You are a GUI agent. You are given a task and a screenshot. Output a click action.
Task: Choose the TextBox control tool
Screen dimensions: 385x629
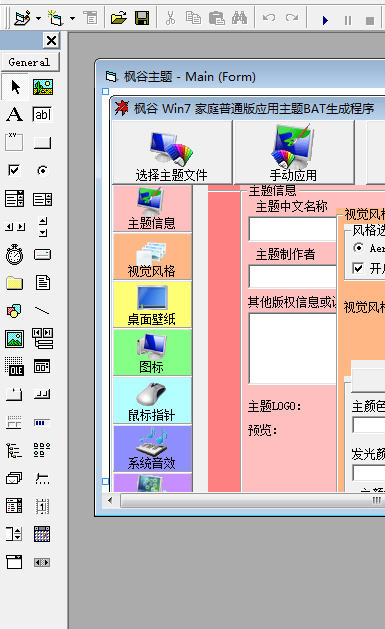click(x=42, y=114)
